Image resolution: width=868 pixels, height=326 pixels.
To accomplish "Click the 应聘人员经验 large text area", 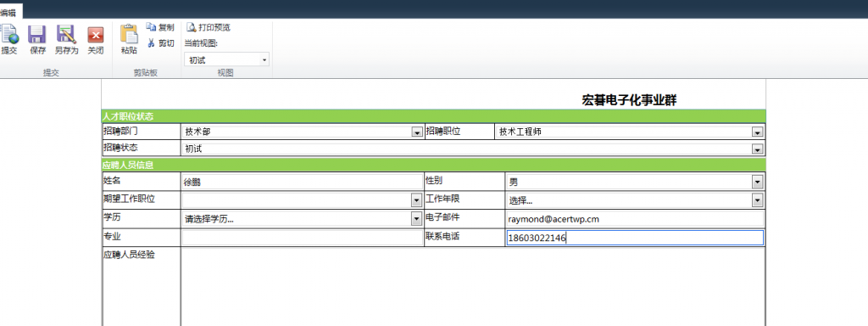I will tap(473, 287).
